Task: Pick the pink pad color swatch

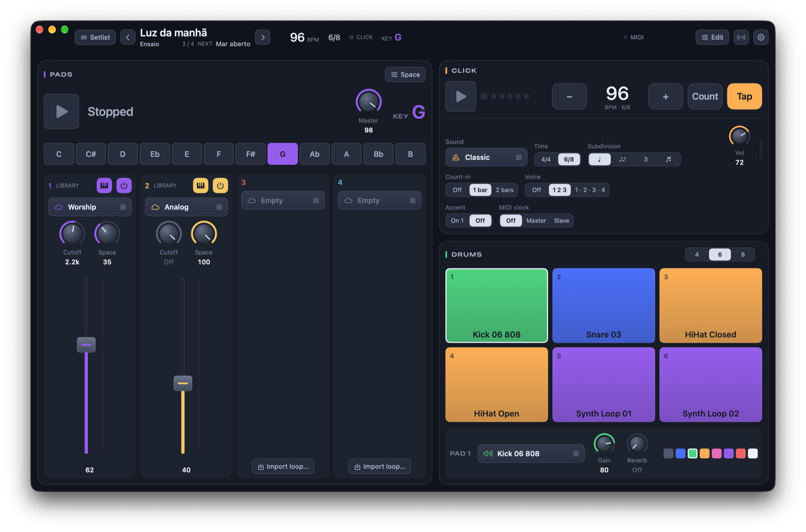Action: pyautogui.click(x=717, y=453)
